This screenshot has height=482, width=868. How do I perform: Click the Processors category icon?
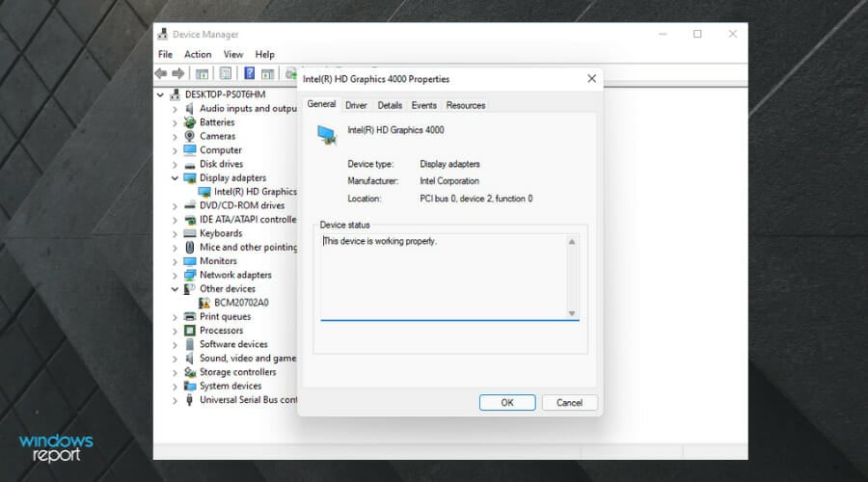click(x=190, y=330)
